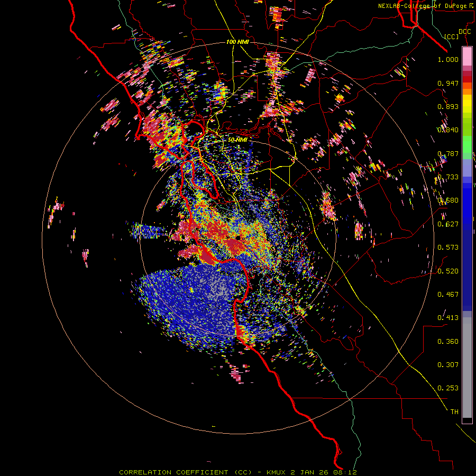Select the 0.733 scale value
Viewport: 476px width, 476px height.
(448, 177)
